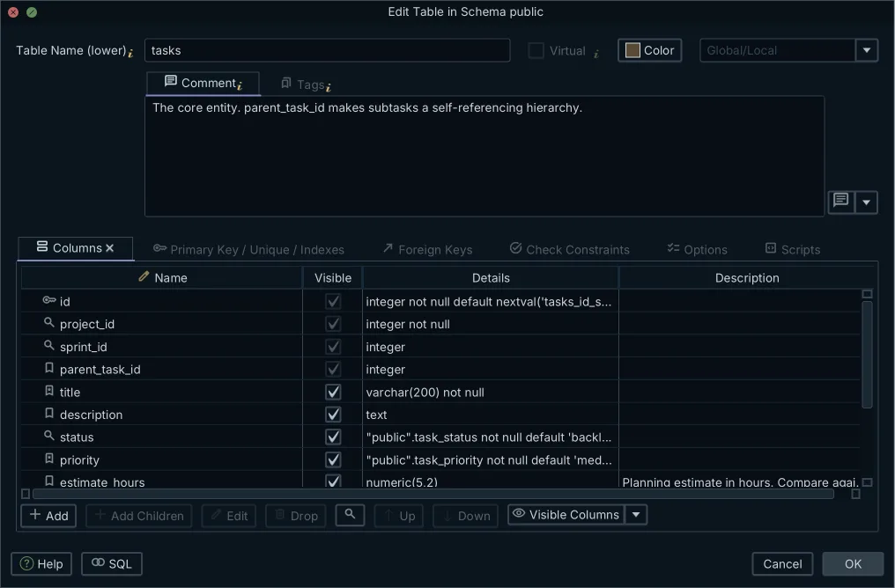Click the pencil icon in Name header
This screenshot has width=895, height=588.
[144, 276]
